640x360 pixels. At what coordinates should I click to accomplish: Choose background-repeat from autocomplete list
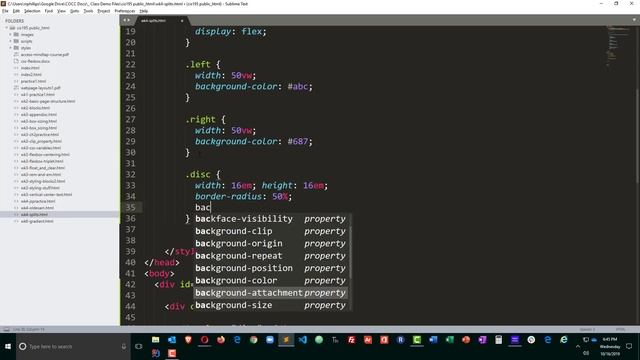tap(270, 256)
